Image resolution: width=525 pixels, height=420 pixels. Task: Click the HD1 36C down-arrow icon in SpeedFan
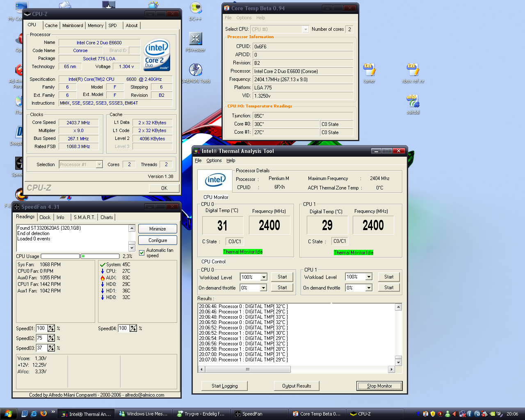pyautogui.click(x=103, y=291)
